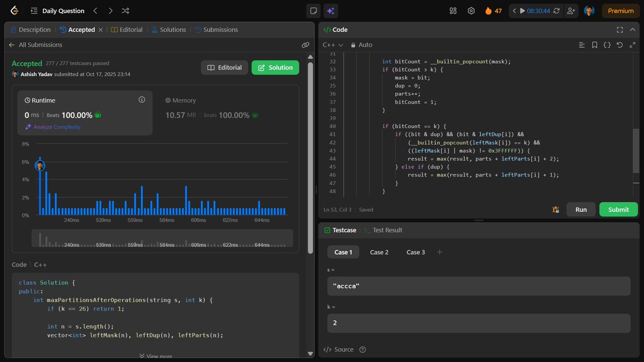Reset the timer refresh icon

click(557, 11)
